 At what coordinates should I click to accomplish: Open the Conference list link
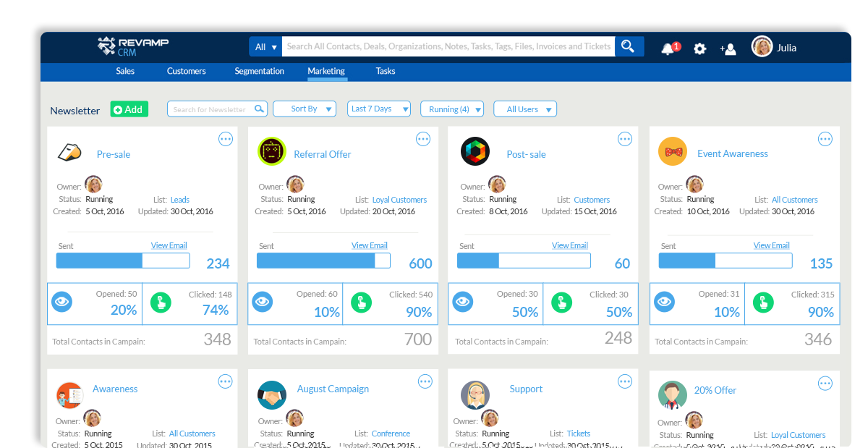391,434
